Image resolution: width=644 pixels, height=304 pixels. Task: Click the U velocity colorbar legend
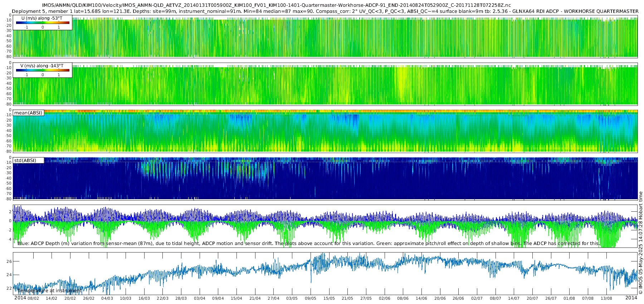[x=43, y=23]
